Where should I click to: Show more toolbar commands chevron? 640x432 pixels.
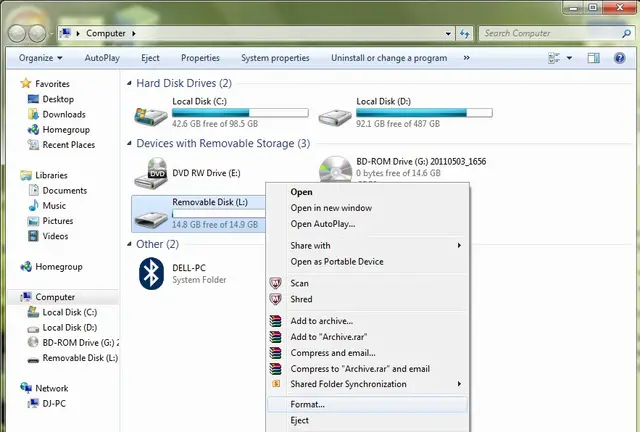[x=467, y=58]
